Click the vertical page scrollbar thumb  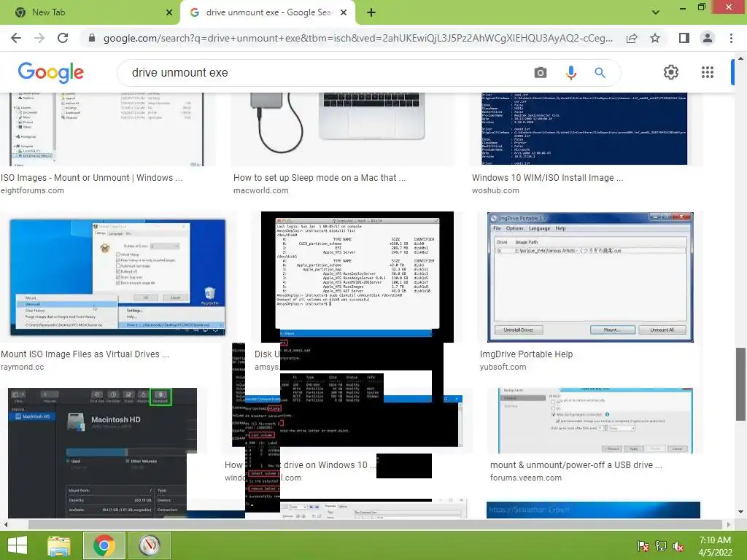pos(740,384)
